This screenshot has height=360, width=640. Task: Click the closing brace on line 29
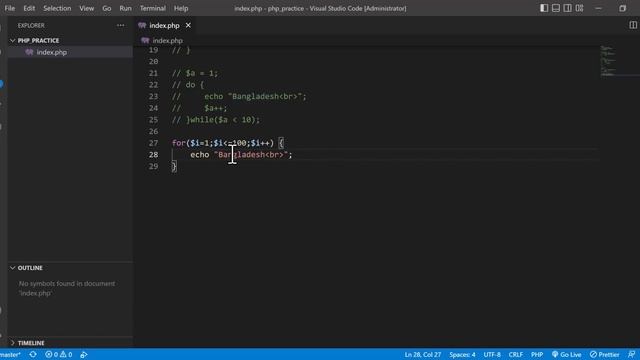174,167
